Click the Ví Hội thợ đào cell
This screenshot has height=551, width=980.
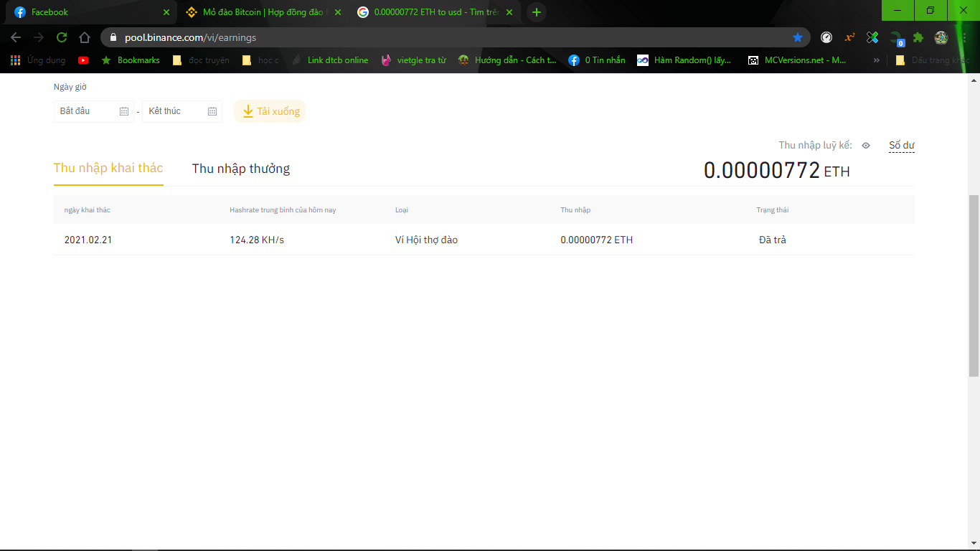click(426, 240)
